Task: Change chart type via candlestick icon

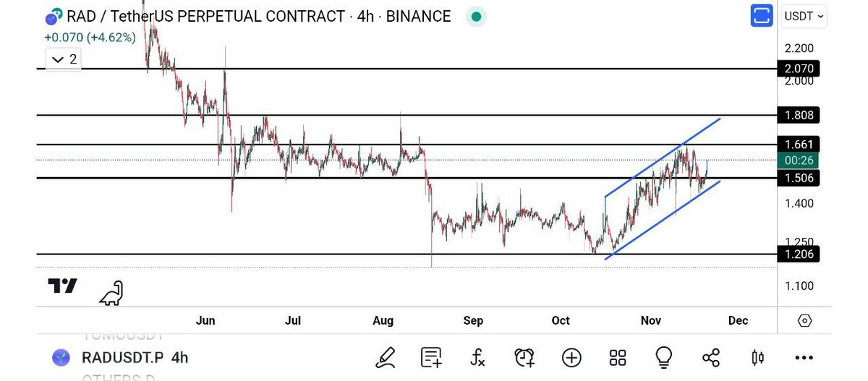Action: click(x=757, y=357)
